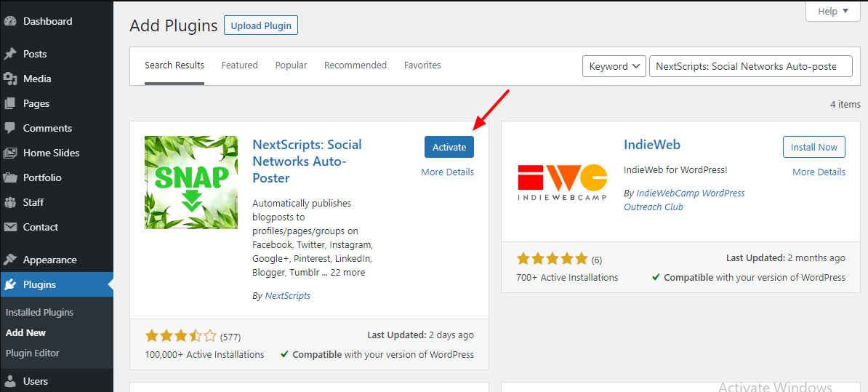Click 'IndieWeb for WordPress!' description text

(x=675, y=170)
